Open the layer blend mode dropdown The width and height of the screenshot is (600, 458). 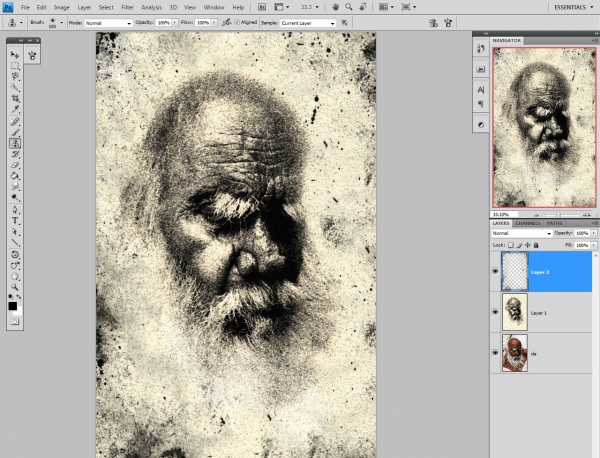(x=521, y=233)
